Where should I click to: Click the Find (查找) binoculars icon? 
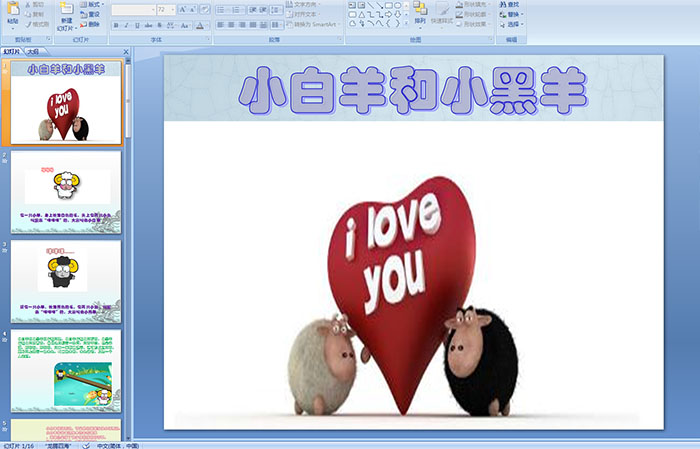503,4
